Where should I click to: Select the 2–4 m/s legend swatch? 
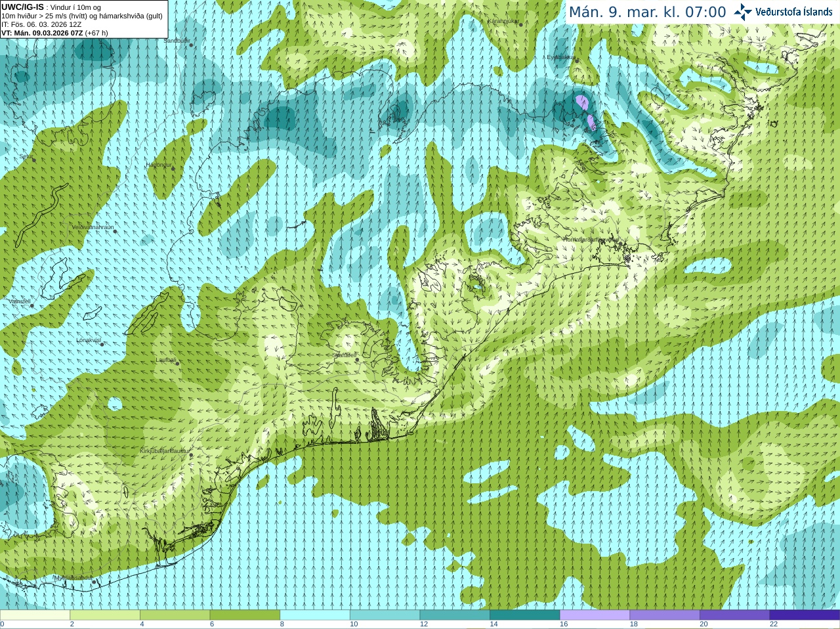coord(105,615)
